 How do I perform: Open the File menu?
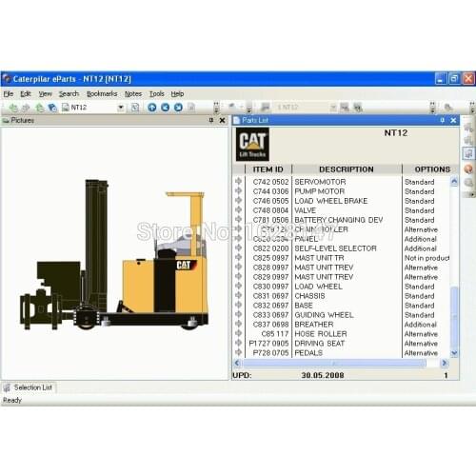point(9,94)
